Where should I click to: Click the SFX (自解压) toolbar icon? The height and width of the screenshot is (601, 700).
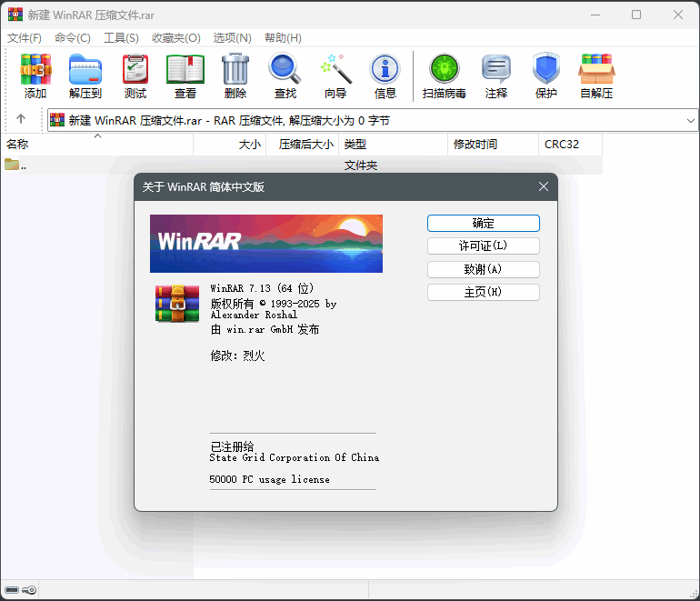(x=596, y=69)
